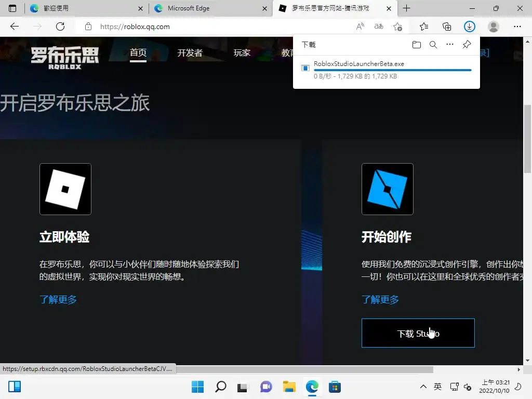Image resolution: width=532 pixels, height=399 pixels.
Task: Open the Favorites list icon
Action: [x=424, y=26]
